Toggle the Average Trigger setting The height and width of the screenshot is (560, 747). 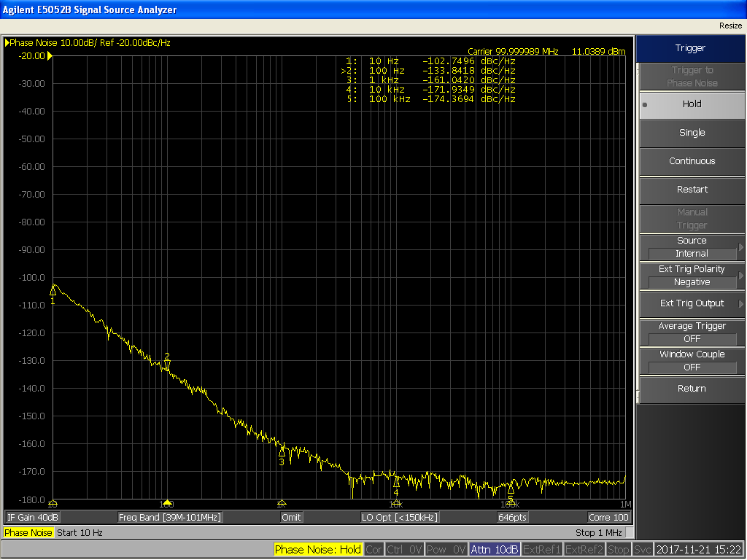[x=692, y=332]
